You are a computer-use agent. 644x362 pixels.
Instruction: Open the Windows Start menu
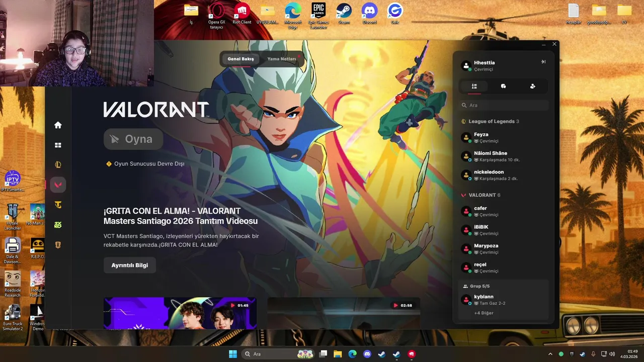click(233, 354)
